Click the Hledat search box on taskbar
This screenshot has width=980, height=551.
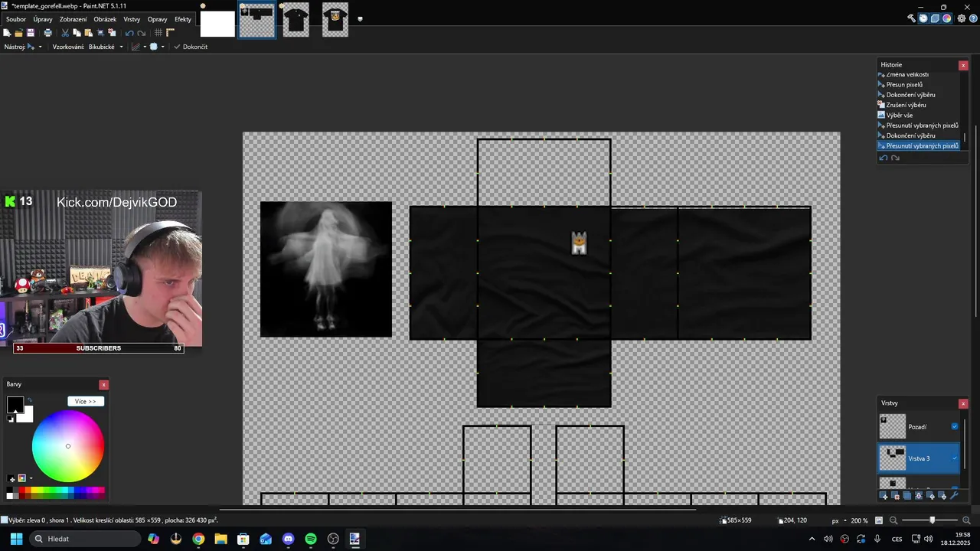84,539
